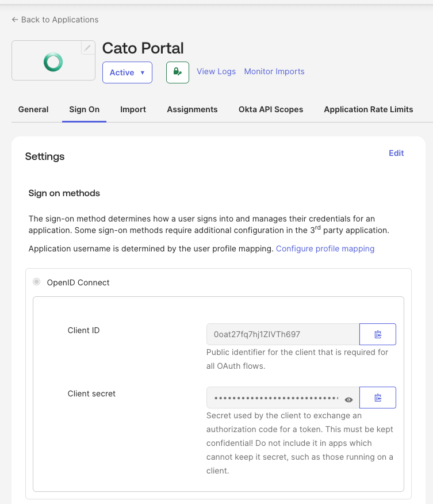Click the Cato Portal application logo

[53, 60]
